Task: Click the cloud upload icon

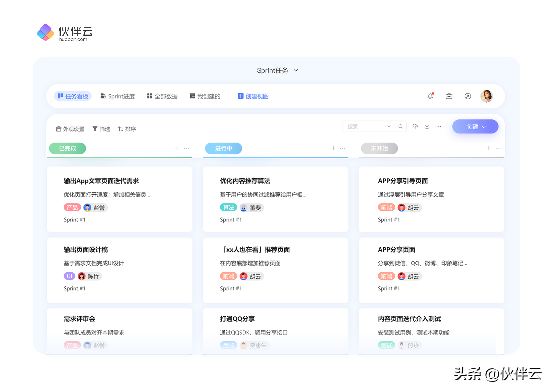Action: click(415, 126)
